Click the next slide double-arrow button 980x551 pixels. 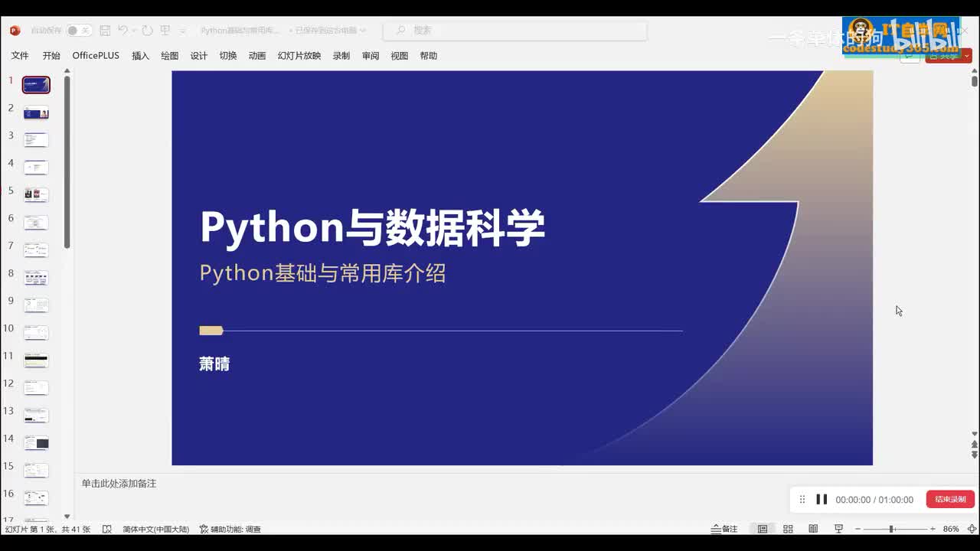[975, 455]
